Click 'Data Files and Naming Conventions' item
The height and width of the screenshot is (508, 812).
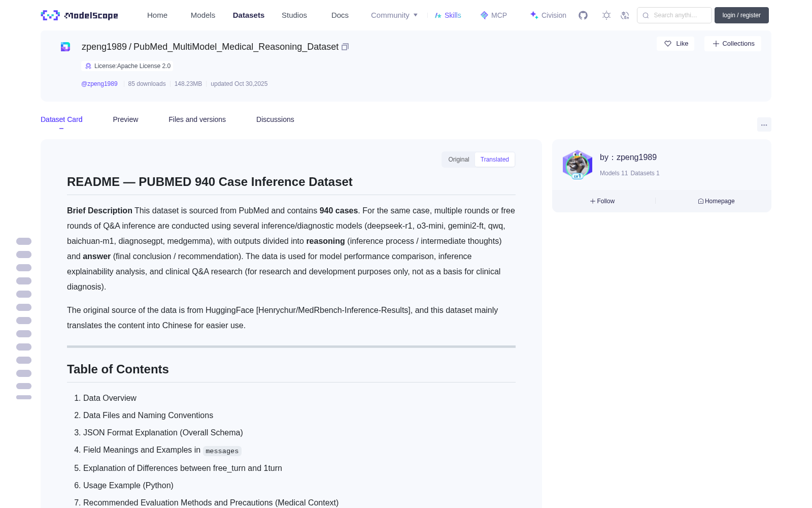pyautogui.click(x=148, y=416)
